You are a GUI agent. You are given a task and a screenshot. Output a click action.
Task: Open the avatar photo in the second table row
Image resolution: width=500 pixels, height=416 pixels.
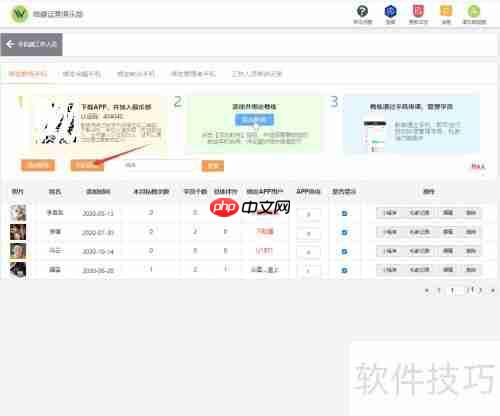point(18,232)
